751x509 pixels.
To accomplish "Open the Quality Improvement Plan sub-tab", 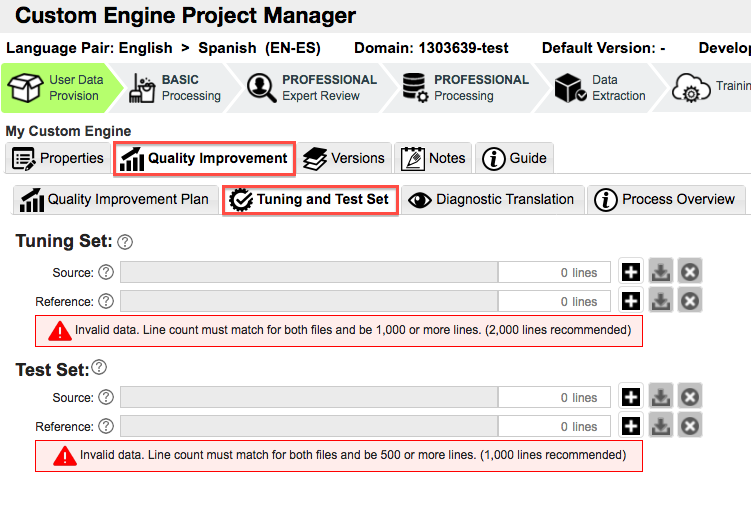I will tap(115, 199).
